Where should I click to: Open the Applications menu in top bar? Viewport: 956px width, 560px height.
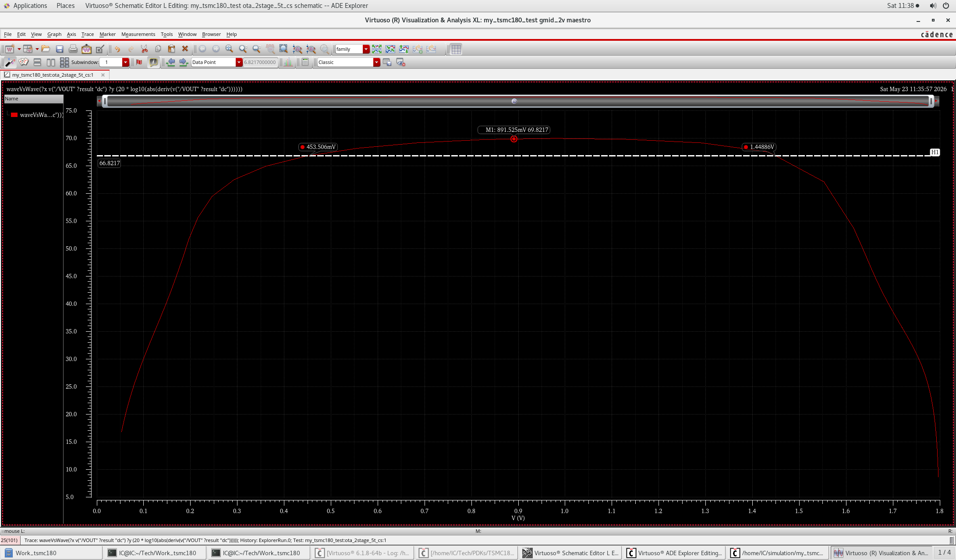[x=30, y=6]
